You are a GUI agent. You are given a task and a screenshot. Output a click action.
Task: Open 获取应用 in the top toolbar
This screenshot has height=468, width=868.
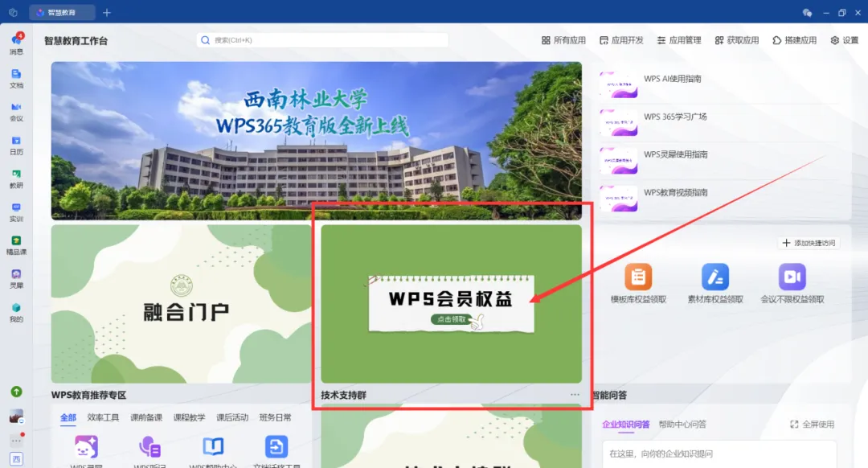(x=737, y=40)
